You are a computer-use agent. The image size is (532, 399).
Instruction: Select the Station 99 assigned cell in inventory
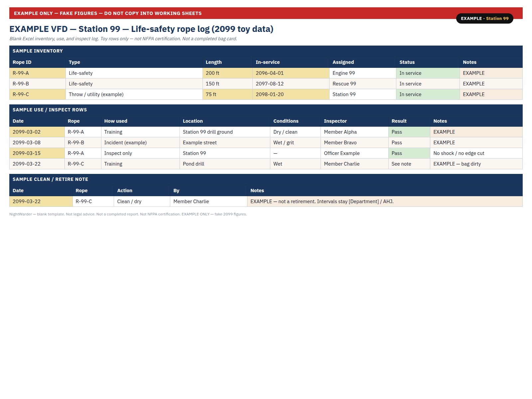pos(363,94)
